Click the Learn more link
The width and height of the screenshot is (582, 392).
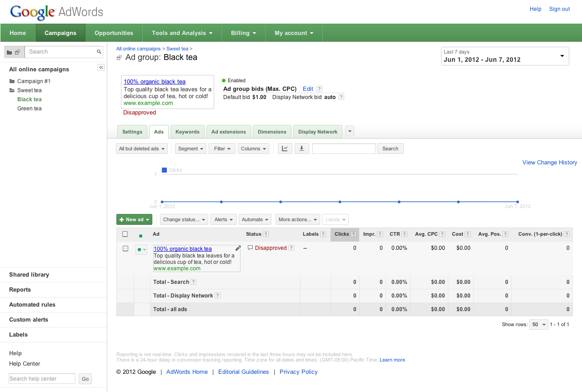(392, 360)
